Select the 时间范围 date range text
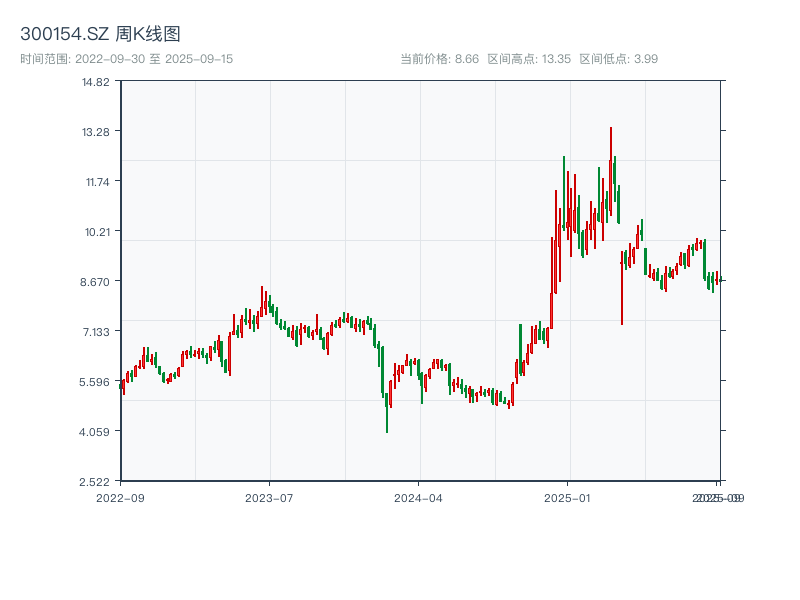 tap(126, 59)
